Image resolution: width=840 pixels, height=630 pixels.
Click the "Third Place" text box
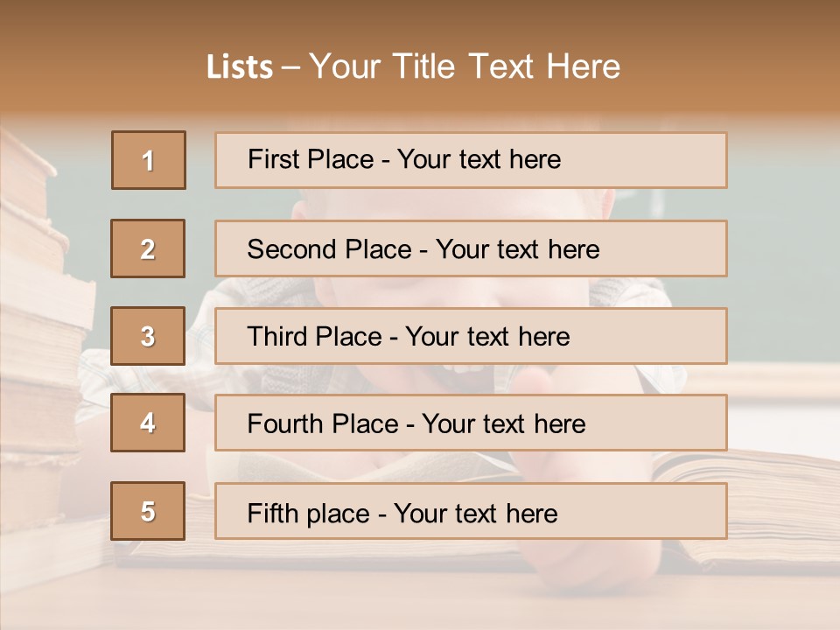[471, 336]
